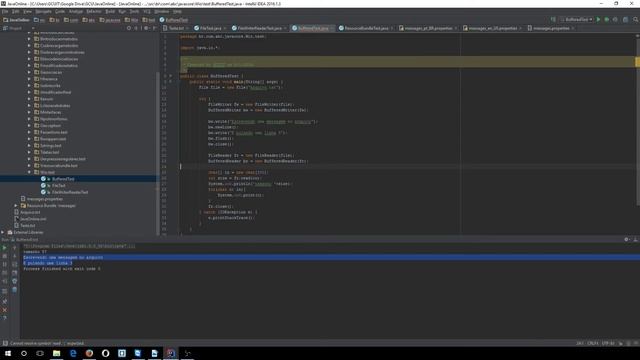Open the Refactor menu
The height and width of the screenshot is (360, 640).
(x=93, y=11)
